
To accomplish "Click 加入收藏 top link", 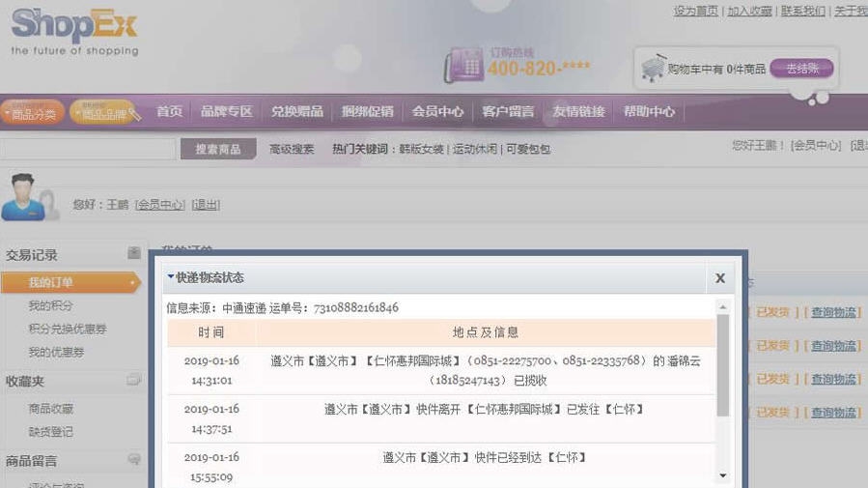I will click(x=749, y=11).
